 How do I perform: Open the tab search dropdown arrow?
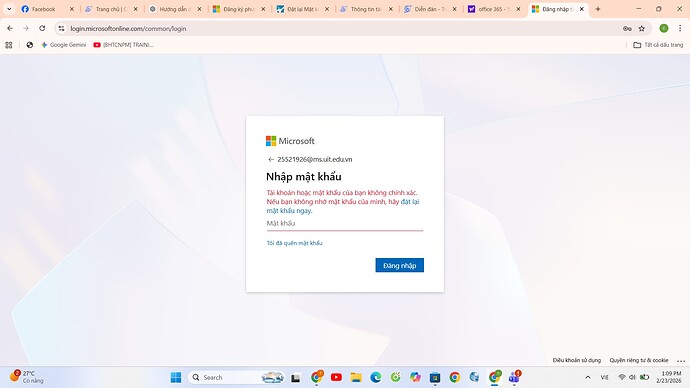[9, 9]
